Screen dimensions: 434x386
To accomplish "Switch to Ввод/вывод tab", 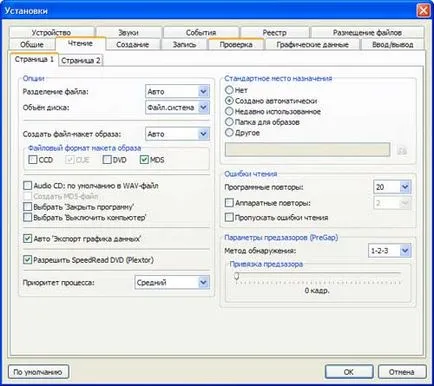I will [x=393, y=44].
